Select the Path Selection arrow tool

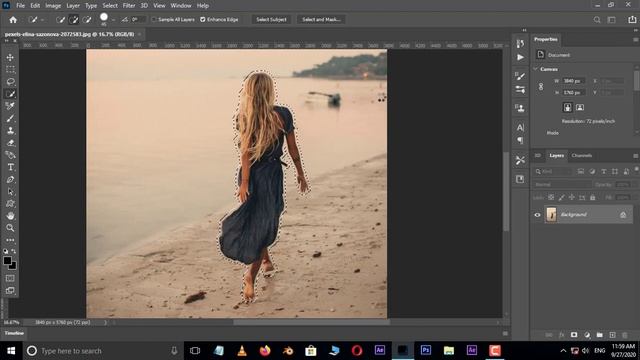coord(10,191)
